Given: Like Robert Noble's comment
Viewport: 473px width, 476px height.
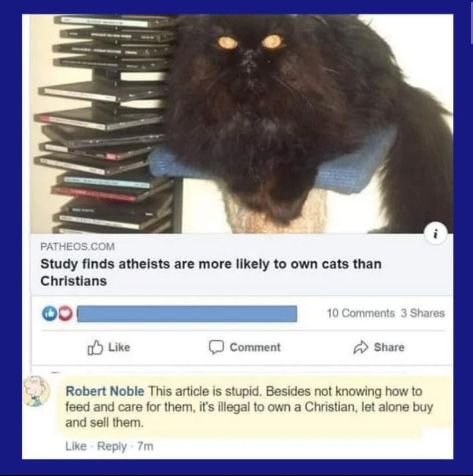Looking at the screenshot, I should tap(76, 446).
